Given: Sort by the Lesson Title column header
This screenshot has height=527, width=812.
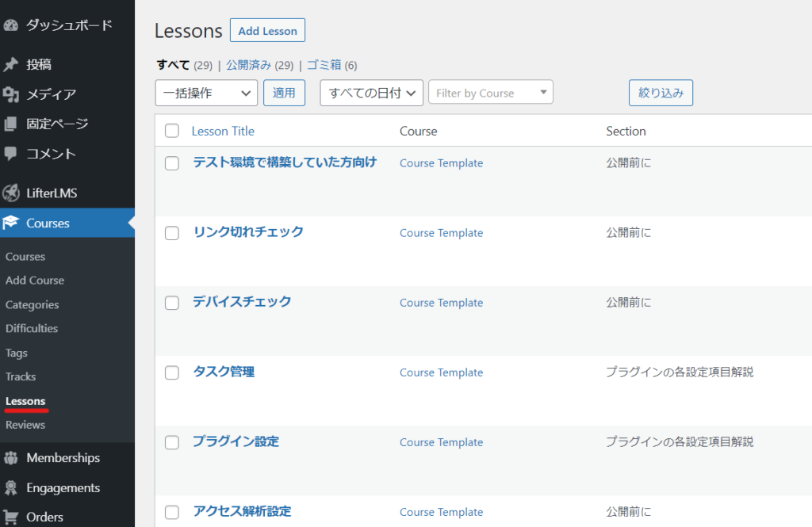Looking at the screenshot, I should click(223, 131).
